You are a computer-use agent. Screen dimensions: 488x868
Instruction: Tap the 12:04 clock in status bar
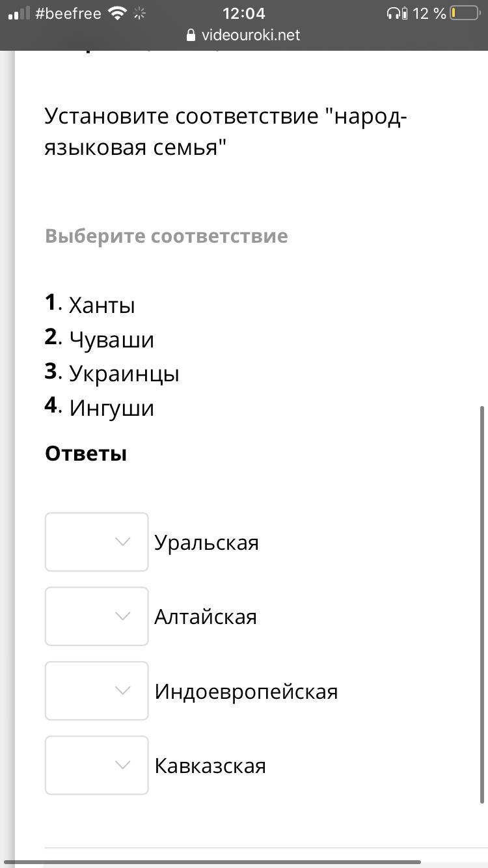(244, 14)
